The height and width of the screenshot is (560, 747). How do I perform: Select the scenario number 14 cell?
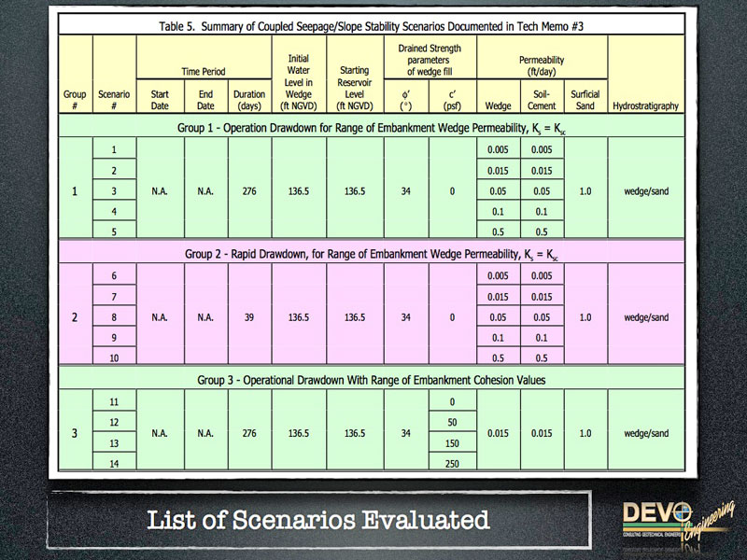tap(114, 463)
